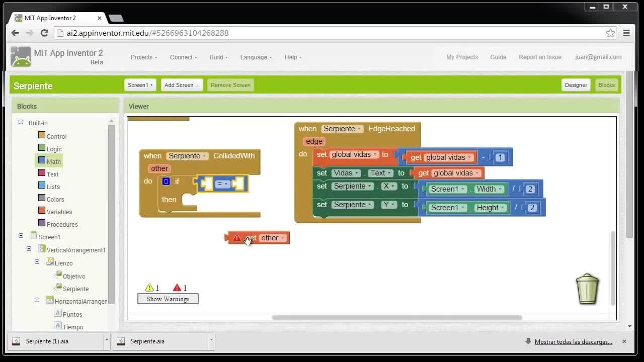Open comparison operator dropdown in if block

(x=222, y=184)
